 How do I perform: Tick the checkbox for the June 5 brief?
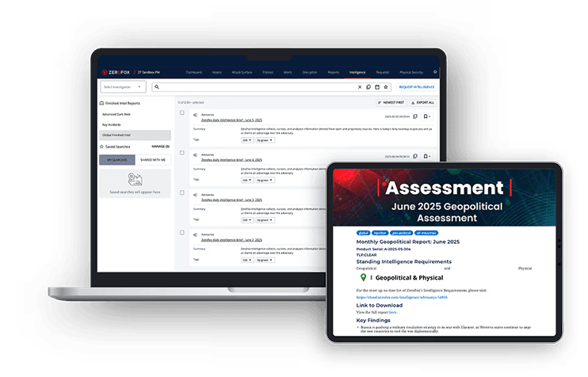182,112
